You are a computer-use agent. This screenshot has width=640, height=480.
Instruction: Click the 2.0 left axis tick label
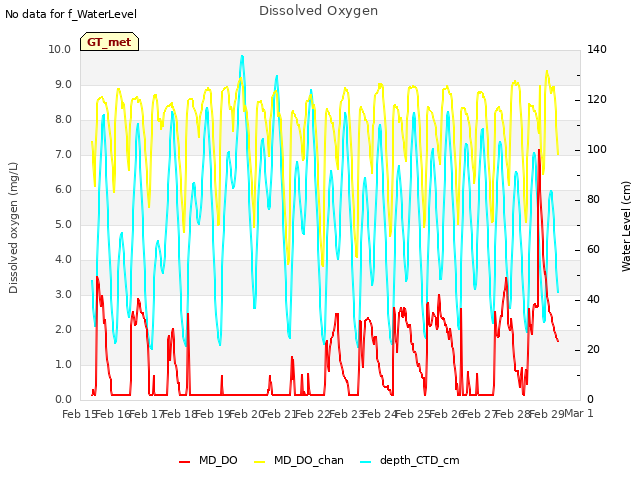pyautogui.click(x=63, y=329)
